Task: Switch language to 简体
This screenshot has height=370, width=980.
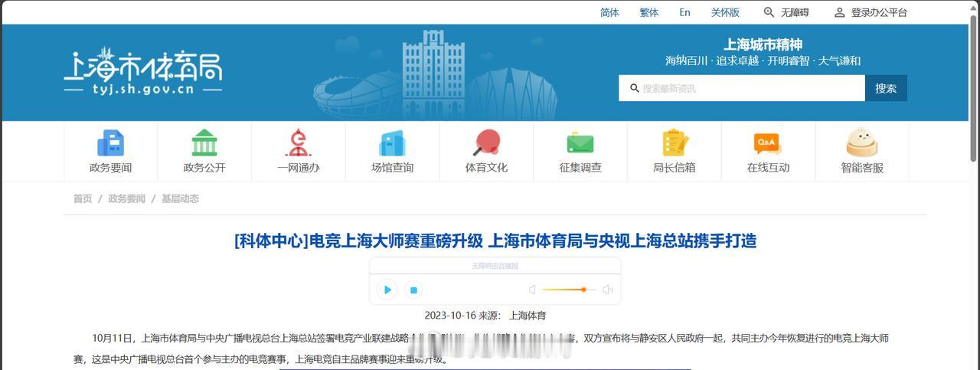Action: point(610,12)
